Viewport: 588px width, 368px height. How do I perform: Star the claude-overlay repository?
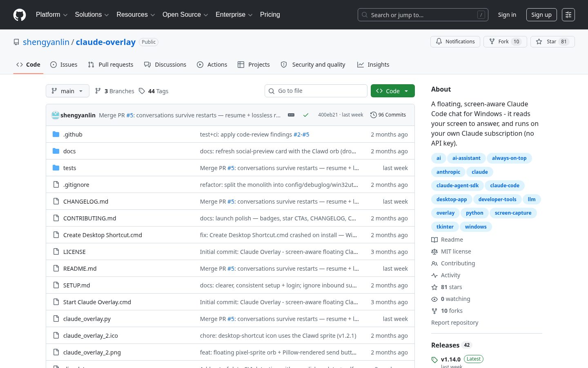(x=552, y=42)
